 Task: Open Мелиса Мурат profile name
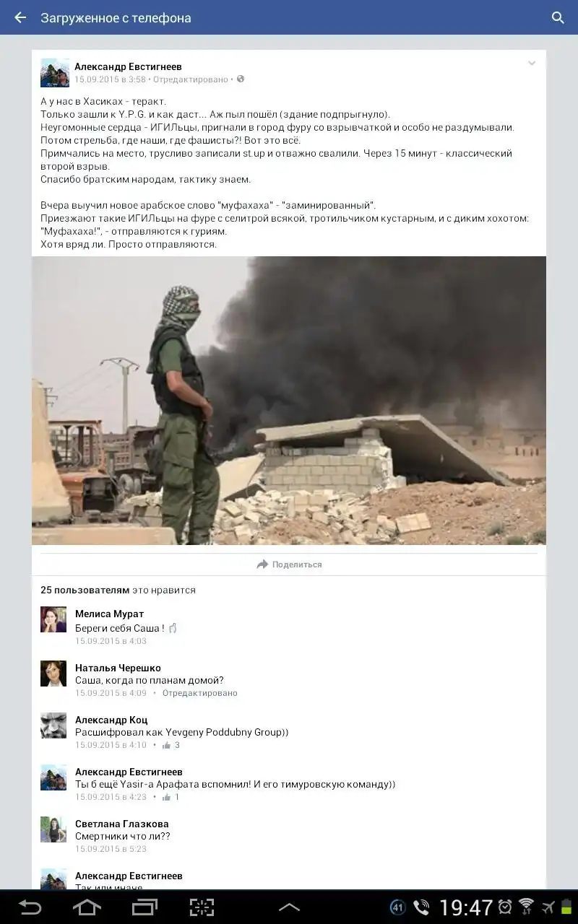click(109, 614)
